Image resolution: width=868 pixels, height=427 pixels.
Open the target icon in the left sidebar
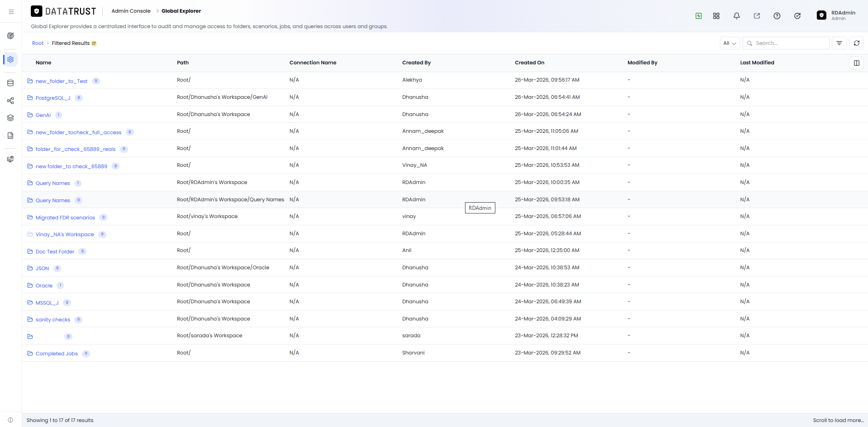[10, 36]
